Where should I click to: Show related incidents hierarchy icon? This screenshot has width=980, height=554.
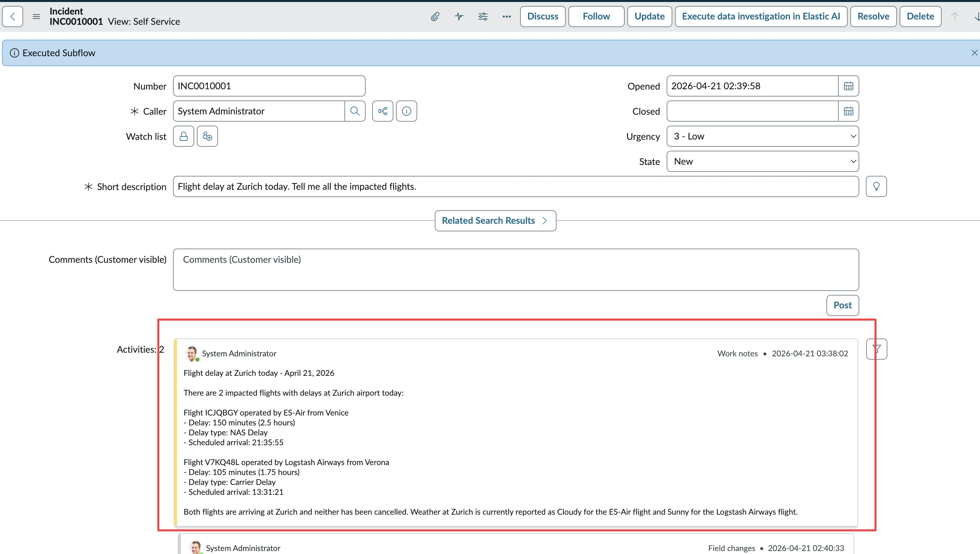point(382,111)
